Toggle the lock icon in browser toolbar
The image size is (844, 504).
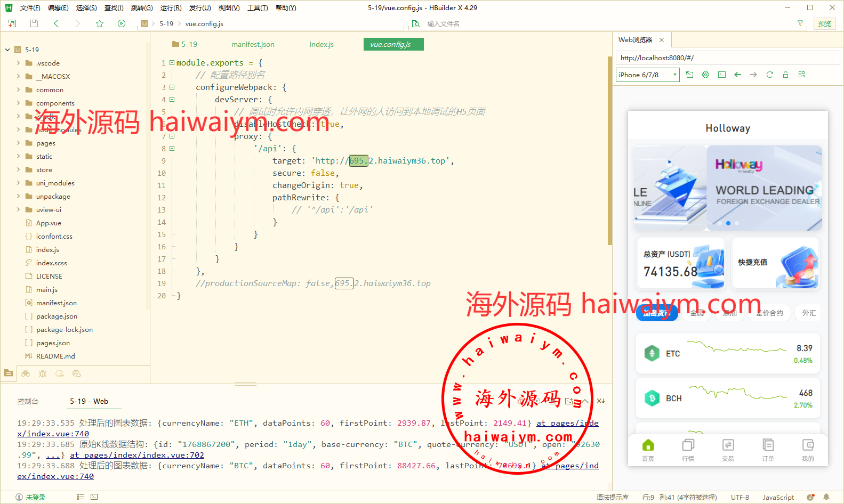(785, 75)
